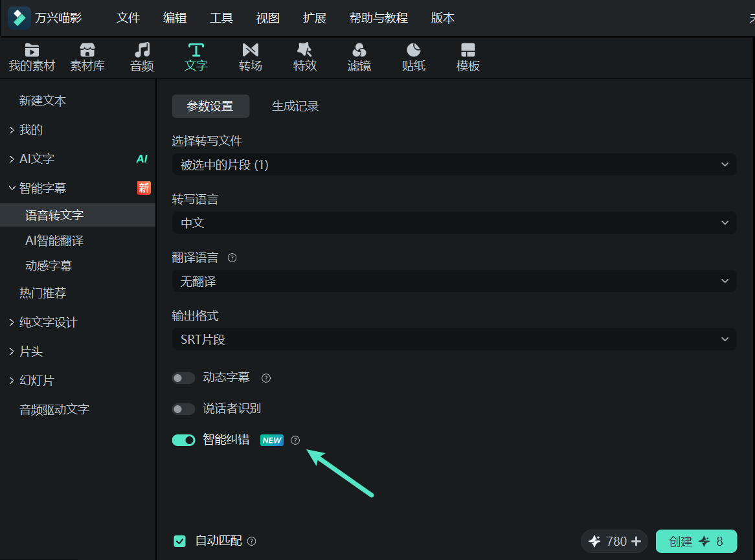Turn off the 智能纠错 switch
The width and height of the screenshot is (755, 560).
tap(183, 440)
